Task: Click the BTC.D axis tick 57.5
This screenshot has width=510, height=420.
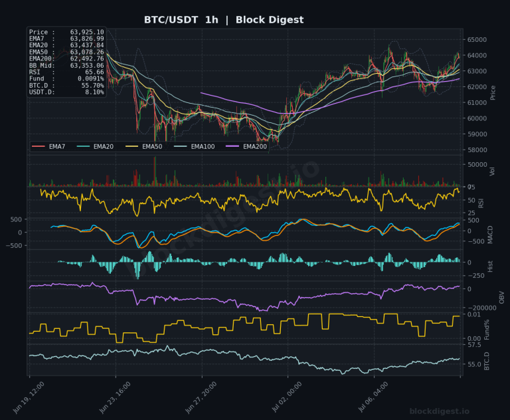Action: coord(474,345)
